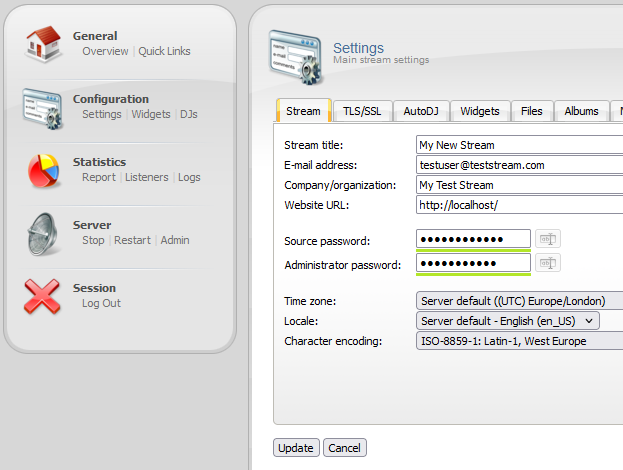This screenshot has width=623, height=470.
Task: Open the DJs link
Action: point(189,114)
